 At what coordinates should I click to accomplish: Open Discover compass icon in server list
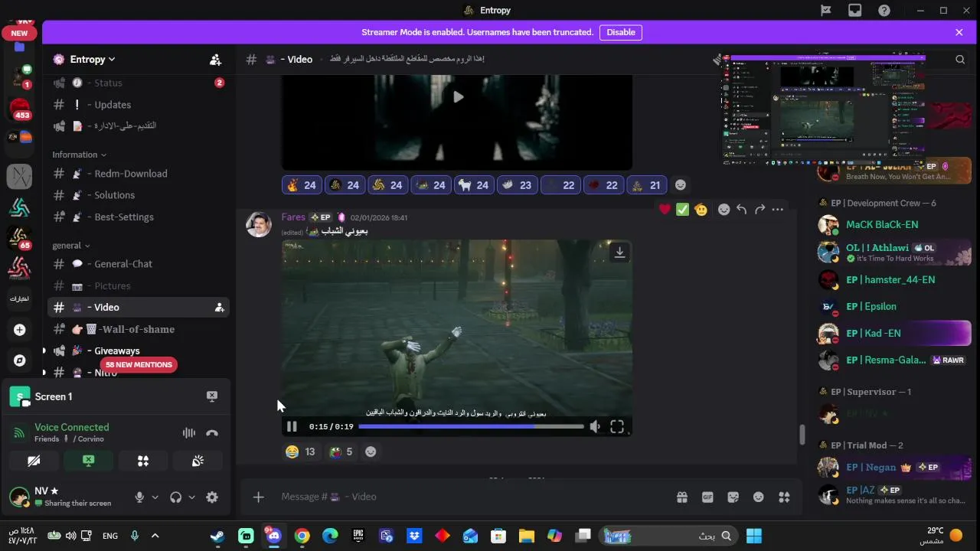(20, 360)
